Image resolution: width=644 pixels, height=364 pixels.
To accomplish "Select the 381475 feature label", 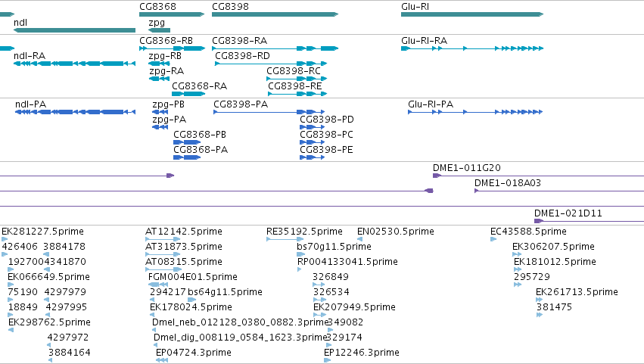I will [x=554, y=308].
